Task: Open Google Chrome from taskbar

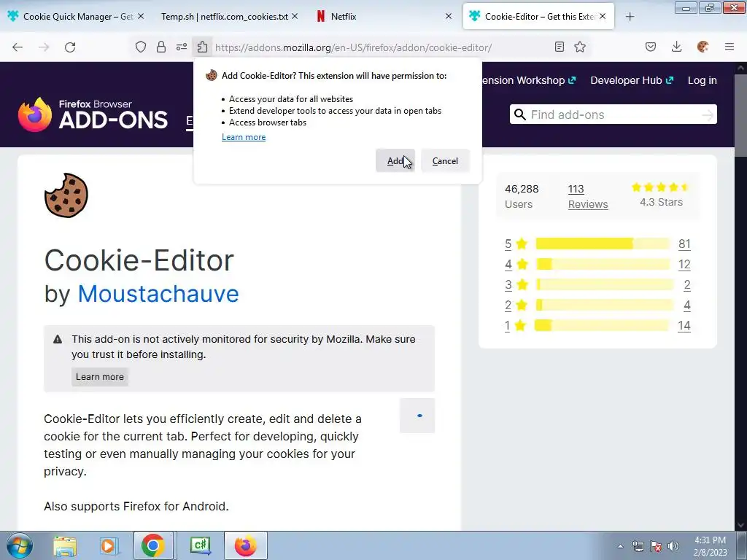Action: click(x=153, y=545)
